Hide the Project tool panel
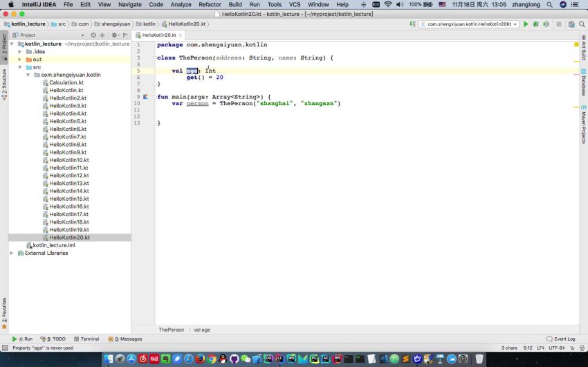The height and width of the screenshot is (367, 588). [126, 35]
